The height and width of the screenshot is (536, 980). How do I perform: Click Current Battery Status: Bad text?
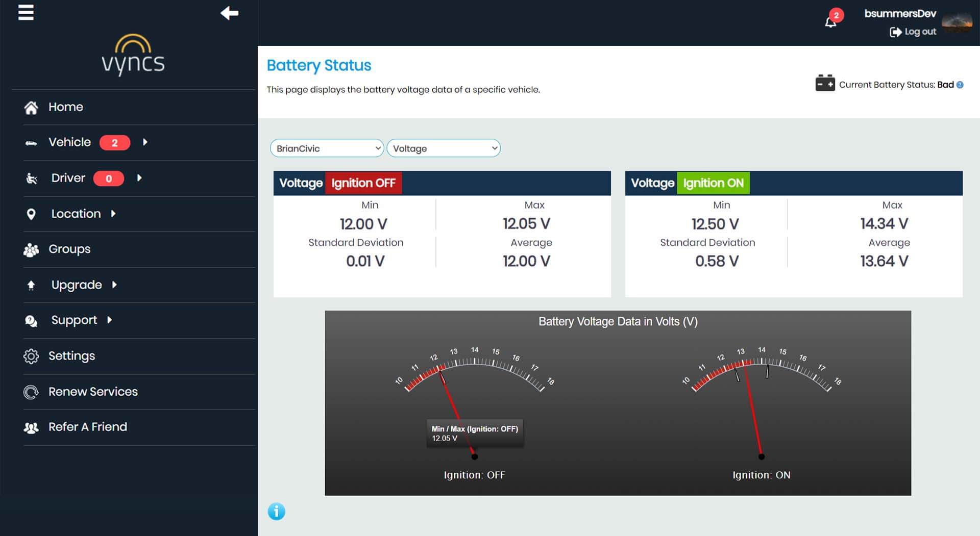coord(896,85)
